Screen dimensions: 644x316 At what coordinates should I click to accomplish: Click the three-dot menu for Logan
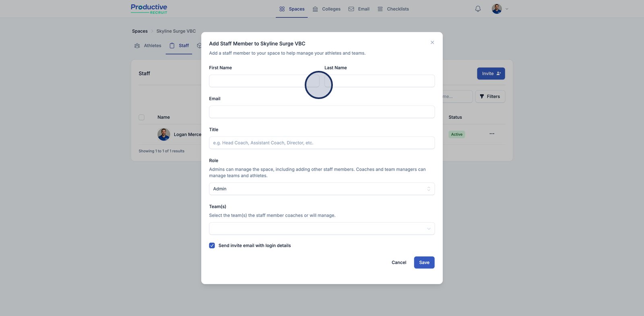pyautogui.click(x=492, y=134)
